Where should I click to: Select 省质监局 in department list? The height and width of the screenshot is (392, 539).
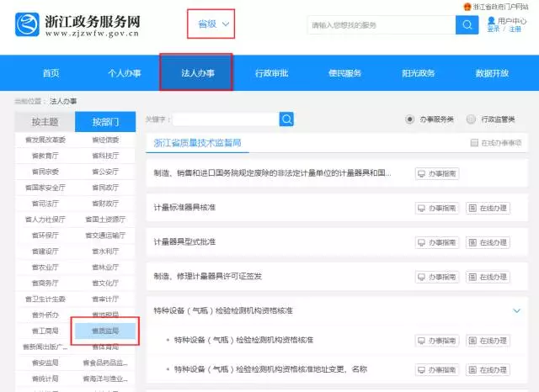(105, 331)
